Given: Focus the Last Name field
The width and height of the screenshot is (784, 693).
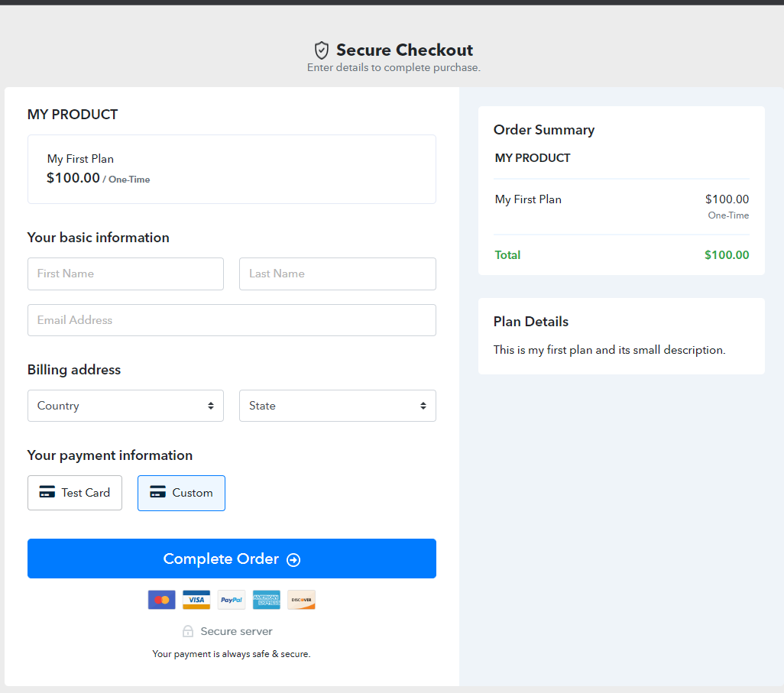Looking at the screenshot, I should (x=338, y=274).
